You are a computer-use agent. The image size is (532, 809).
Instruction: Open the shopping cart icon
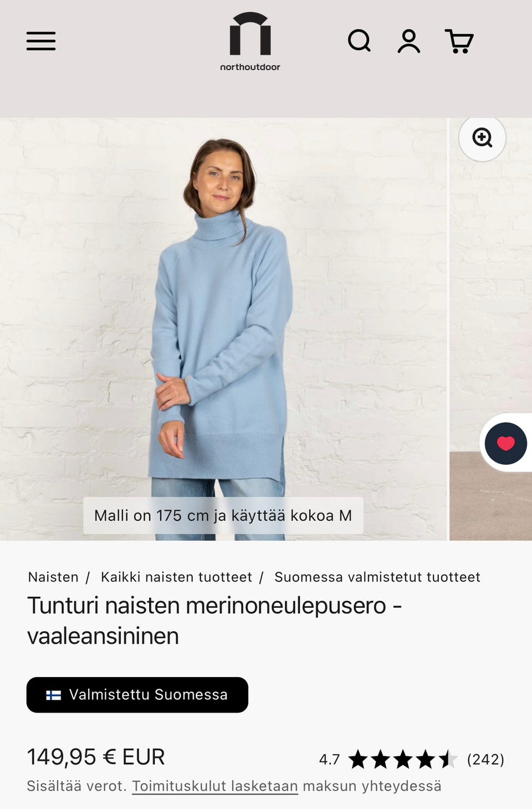point(459,41)
